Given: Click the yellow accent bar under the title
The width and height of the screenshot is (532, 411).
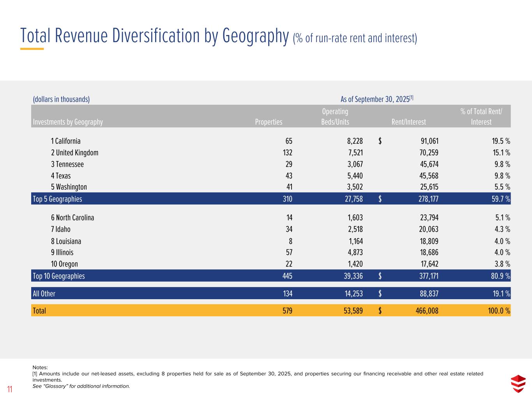Looking at the screenshot, I should tap(32, 49).
